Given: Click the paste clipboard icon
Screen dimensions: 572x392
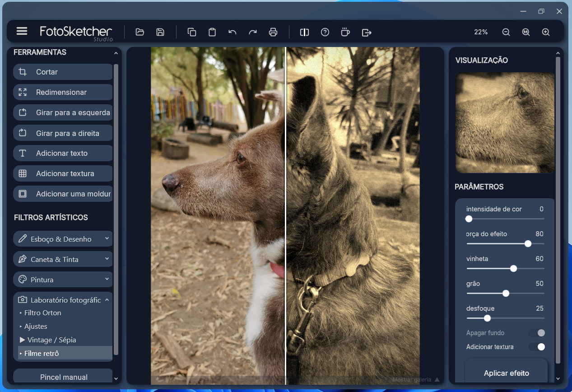Looking at the screenshot, I should click(x=212, y=32).
